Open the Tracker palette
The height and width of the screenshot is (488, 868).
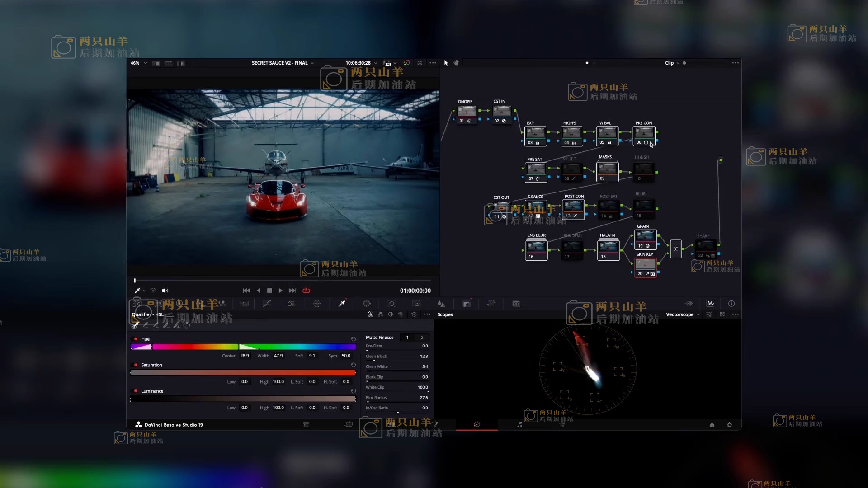point(392,304)
